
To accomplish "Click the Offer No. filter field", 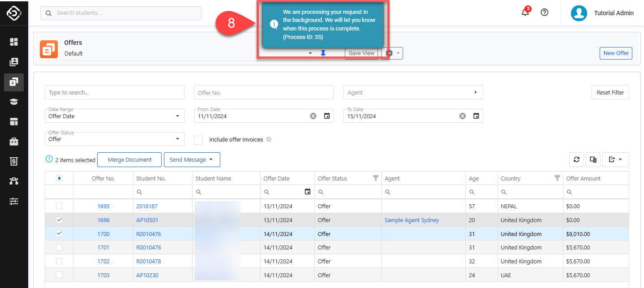I will click(x=263, y=93).
